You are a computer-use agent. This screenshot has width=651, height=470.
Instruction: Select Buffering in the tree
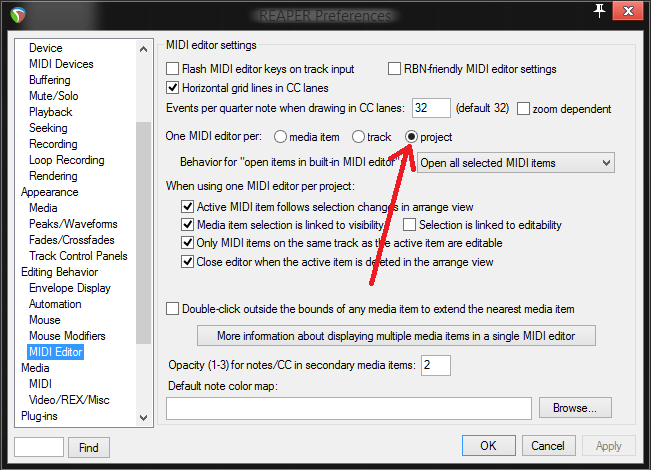50,80
